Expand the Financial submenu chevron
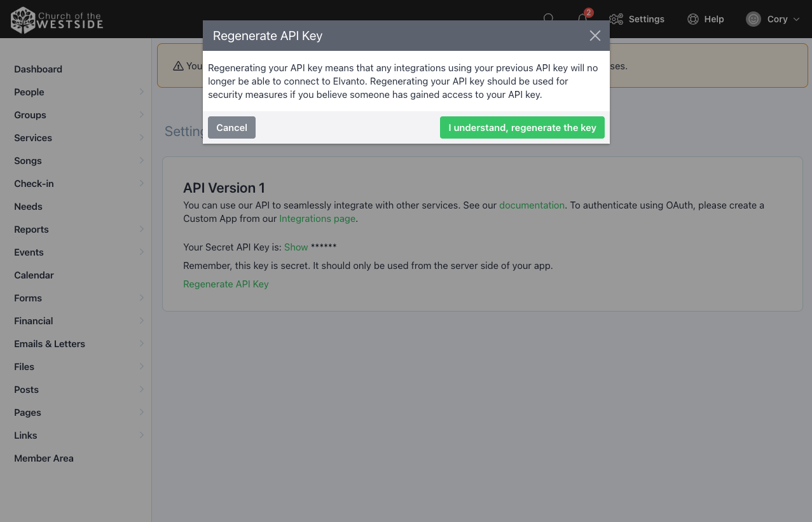This screenshot has height=522, width=812. point(141,321)
